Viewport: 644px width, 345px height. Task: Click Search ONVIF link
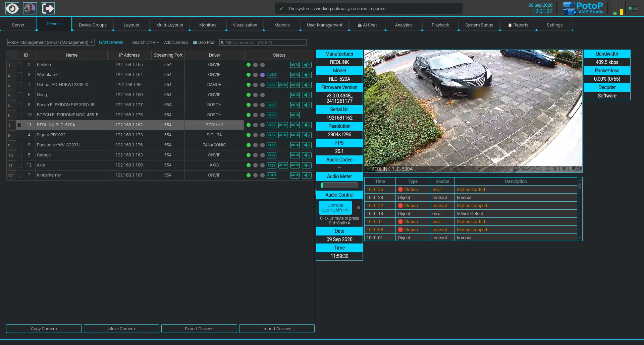coord(146,43)
